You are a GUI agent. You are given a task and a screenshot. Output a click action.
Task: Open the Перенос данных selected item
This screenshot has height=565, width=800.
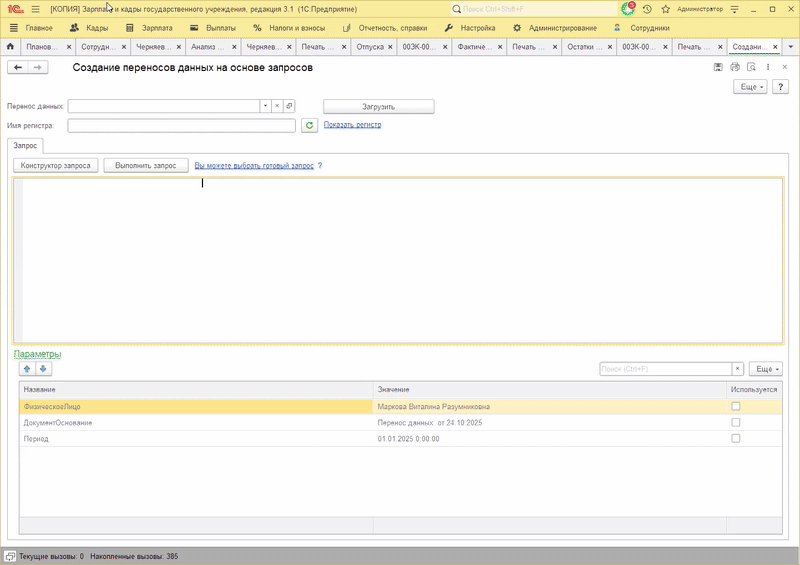tap(289, 106)
